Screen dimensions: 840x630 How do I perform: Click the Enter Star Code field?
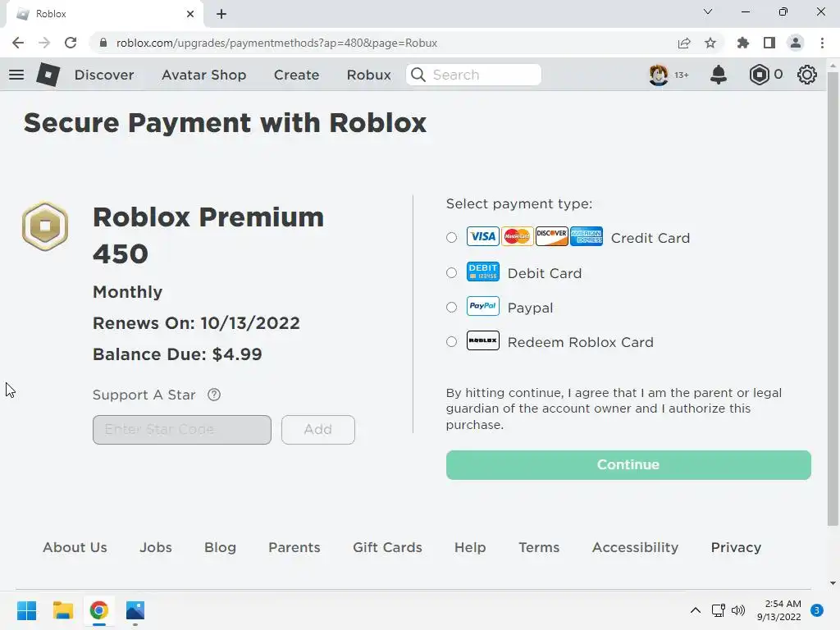(181, 430)
